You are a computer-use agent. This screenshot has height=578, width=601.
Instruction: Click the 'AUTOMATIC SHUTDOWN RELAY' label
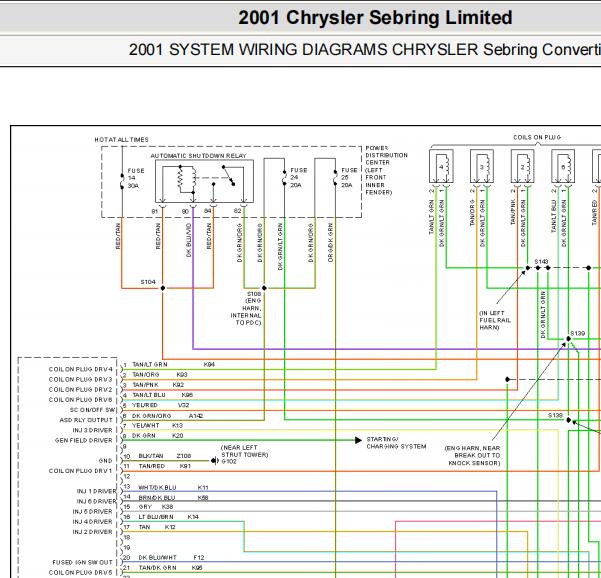pos(198,156)
